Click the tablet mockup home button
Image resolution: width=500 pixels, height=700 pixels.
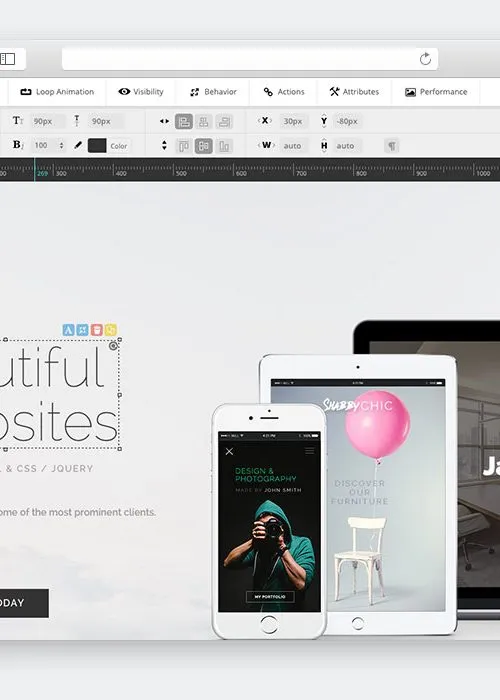[358, 623]
